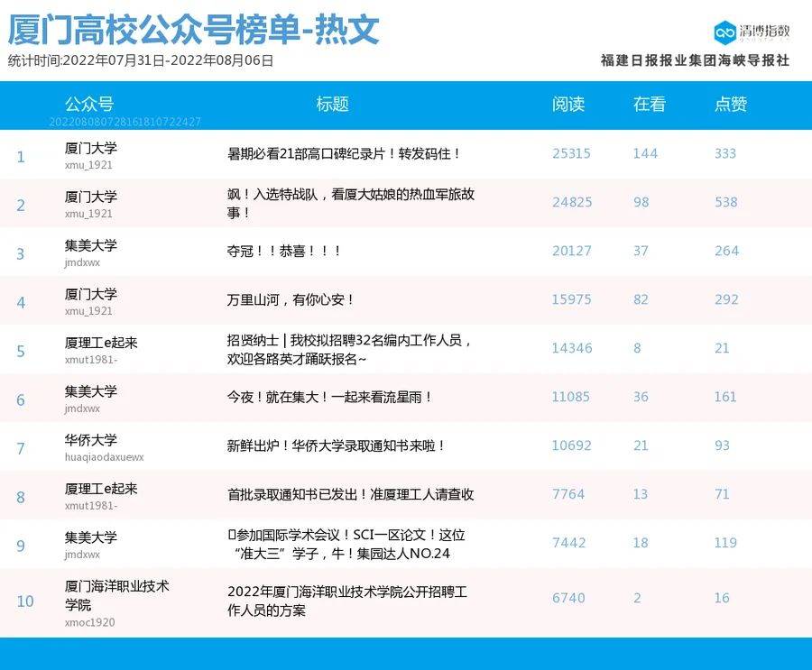Open the title 2022年厦门海洋职业技术学院公开招聘工作人员的方案
812x670 pixels.
347,601
